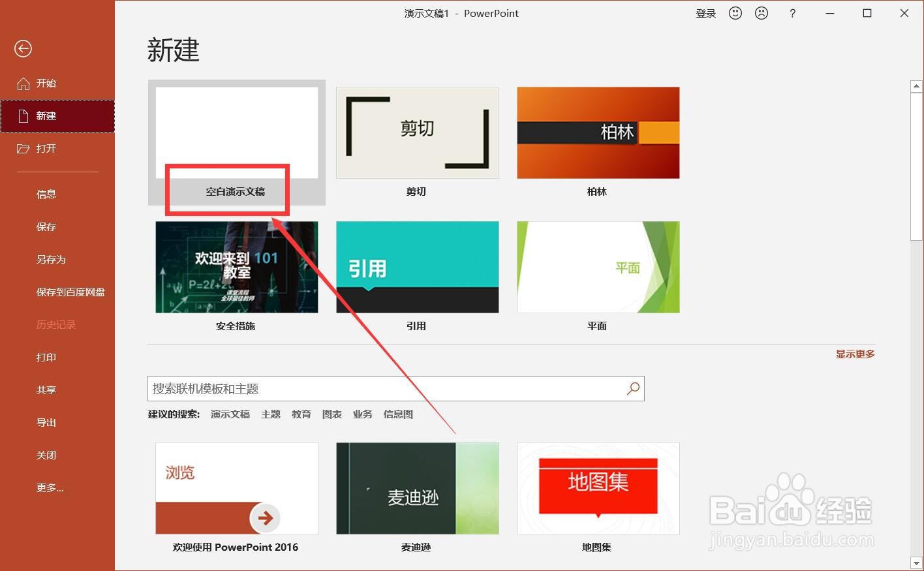Click suggested search 业务

[x=363, y=414]
